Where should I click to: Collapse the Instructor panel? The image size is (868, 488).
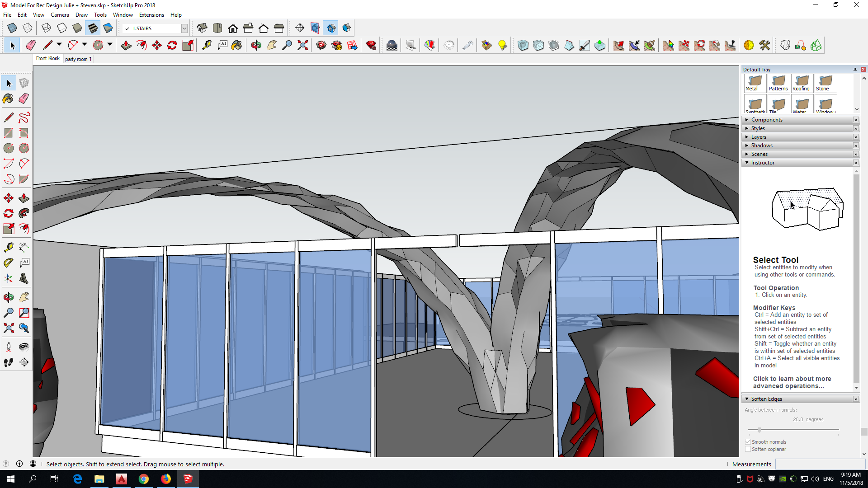click(763, 163)
